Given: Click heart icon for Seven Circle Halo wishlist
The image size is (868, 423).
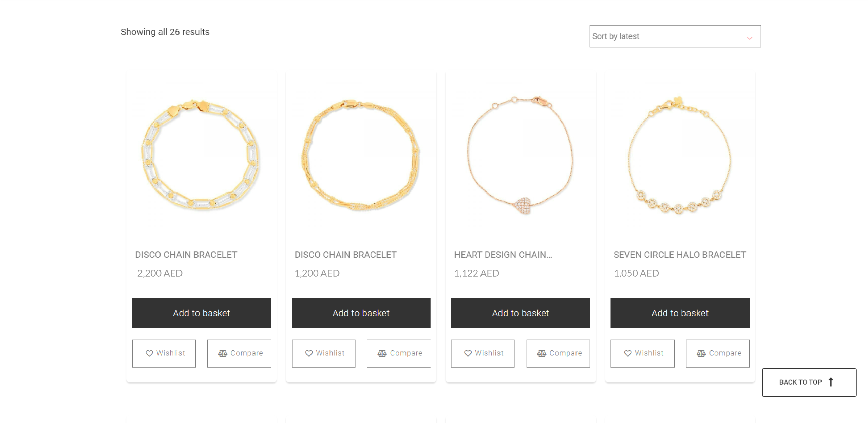Looking at the screenshot, I should coord(628,353).
